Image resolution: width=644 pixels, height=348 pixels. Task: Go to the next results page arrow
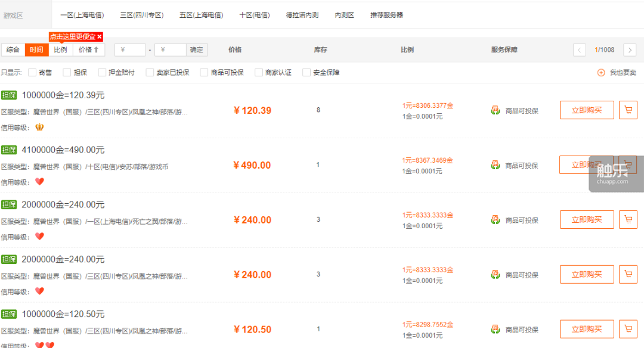(x=630, y=50)
